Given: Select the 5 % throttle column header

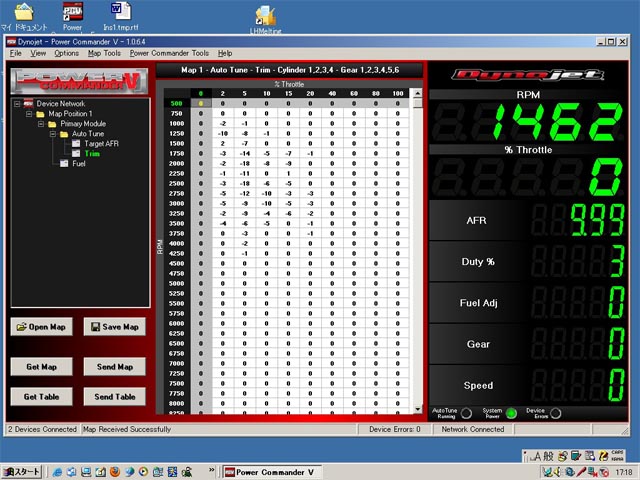Looking at the screenshot, I should [x=244, y=93].
